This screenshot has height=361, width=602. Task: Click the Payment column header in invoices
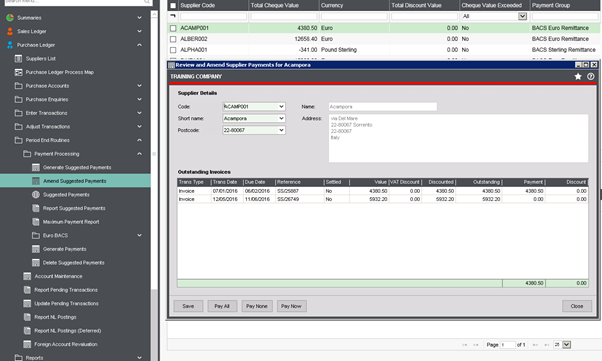(524, 182)
